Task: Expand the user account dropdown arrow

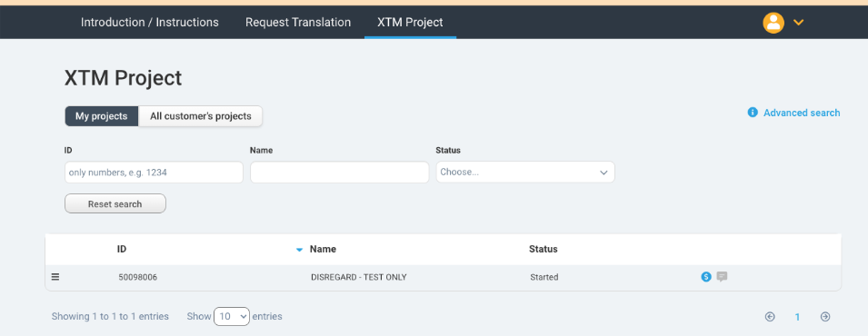Action: 798,23
